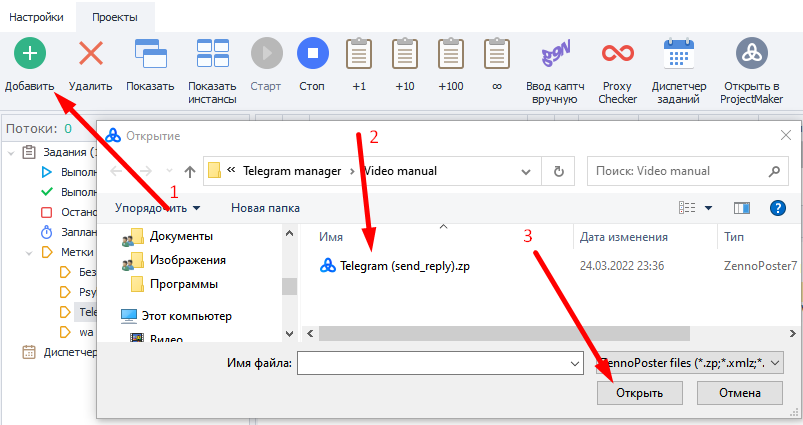Click the red Удалить cross icon
Screen dimensions: 803x425
coord(91,53)
